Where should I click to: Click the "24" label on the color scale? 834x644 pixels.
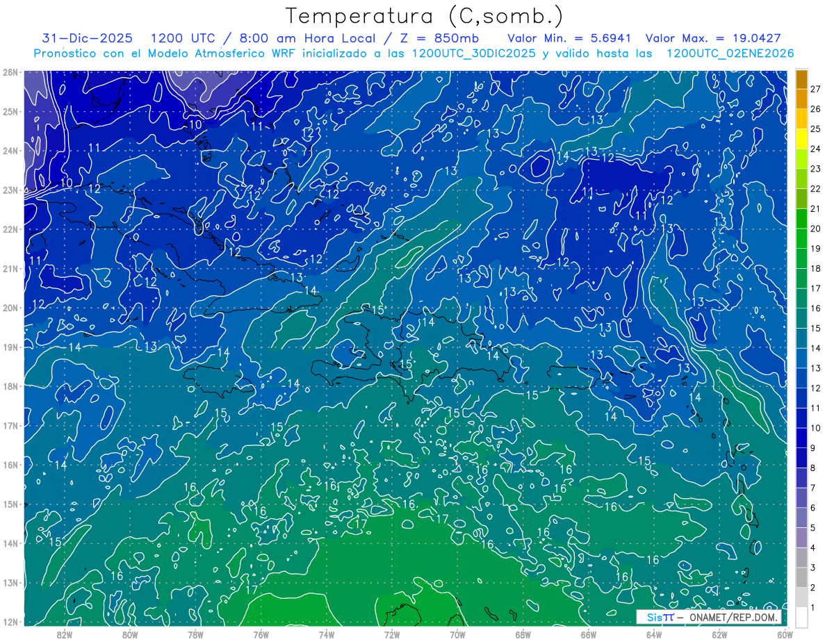816,149
